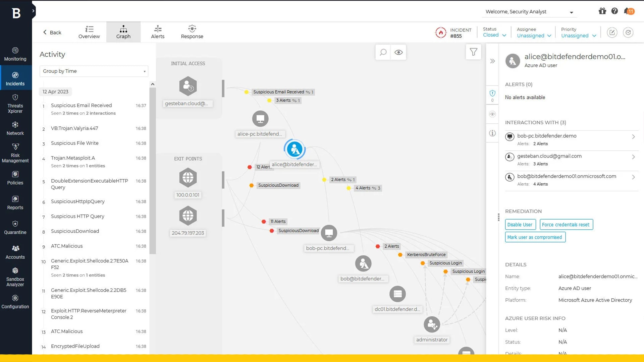Switch to the Alerts tab
The width and height of the screenshot is (644, 362).
(158, 32)
